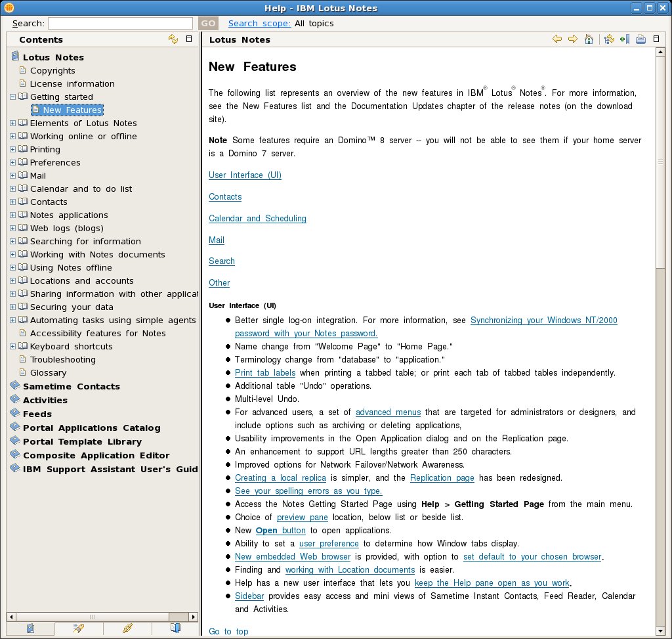Select the Lotus Notes root book
Viewport: 672px width, 639px height.
(53, 57)
